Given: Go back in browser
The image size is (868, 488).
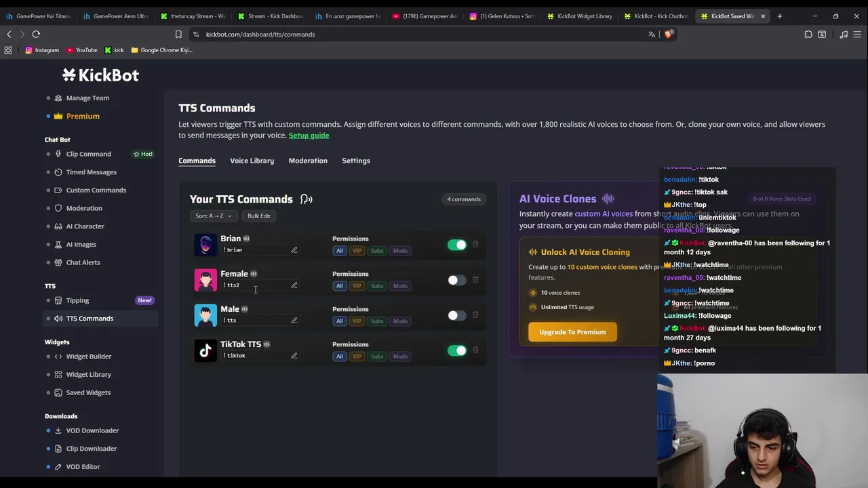Looking at the screenshot, I should click(x=9, y=34).
